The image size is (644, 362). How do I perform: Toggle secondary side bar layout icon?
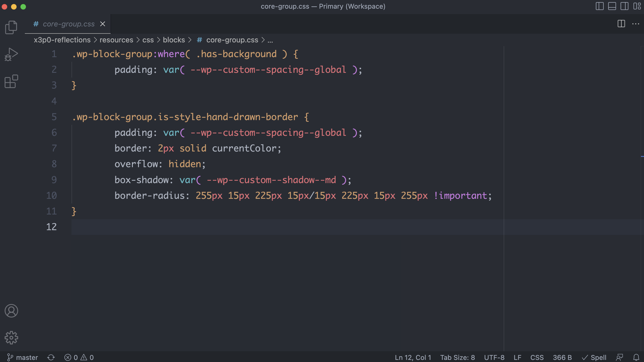625,6
